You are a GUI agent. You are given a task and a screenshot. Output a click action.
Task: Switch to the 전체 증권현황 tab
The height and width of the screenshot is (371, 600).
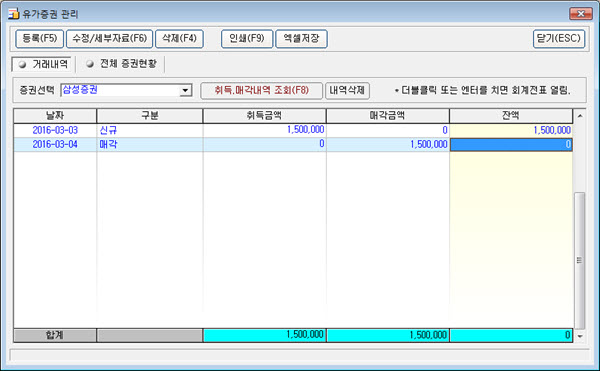(121, 64)
